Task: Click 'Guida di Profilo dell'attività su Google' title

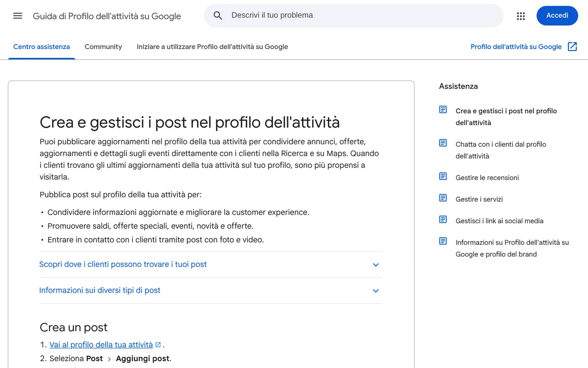Action: point(107,16)
